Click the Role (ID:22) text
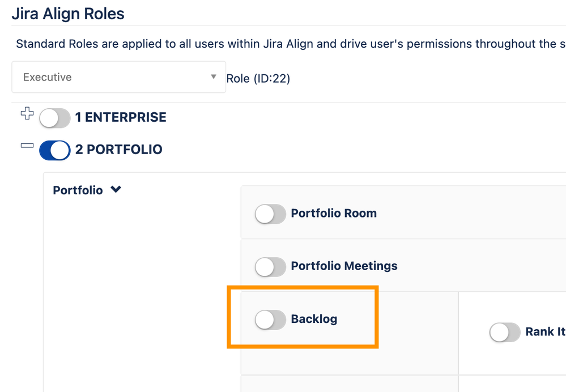The height and width of the screenshot is (392, 566). point(258,79)
